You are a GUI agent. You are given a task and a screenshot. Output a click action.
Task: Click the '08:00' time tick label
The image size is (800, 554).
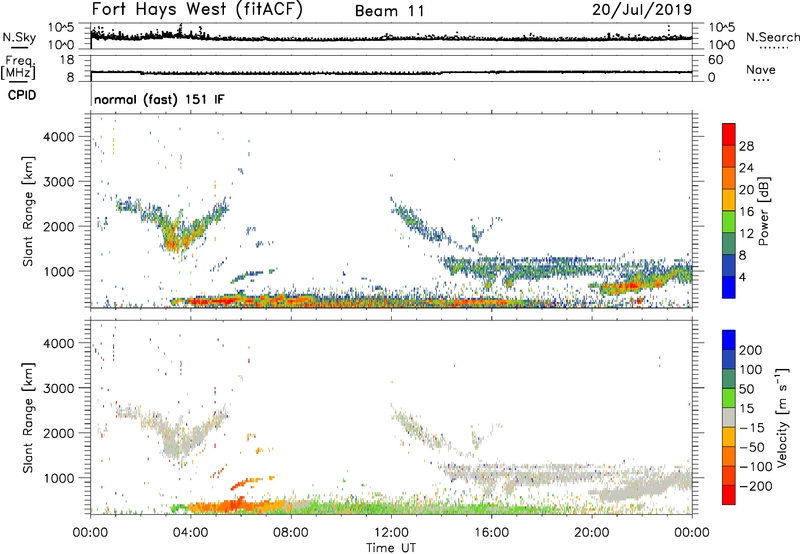coord(291,533)
